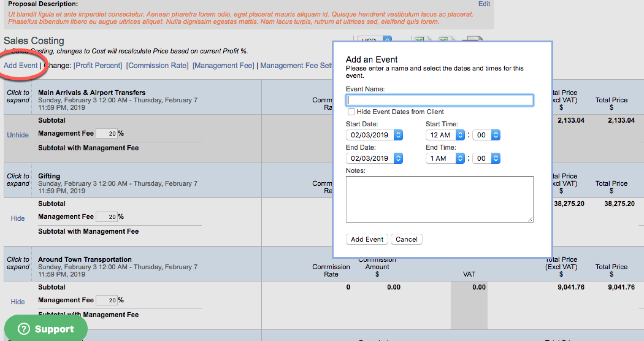Screen dimensions: 644x341
Task: Open the bracketed Management Fee change link
Action: point(223,65)
